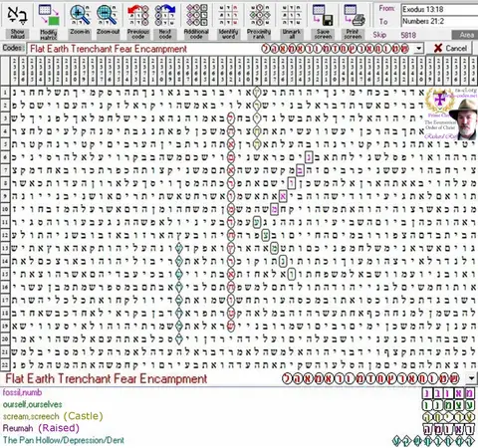478x448 pixels.
Task: Click the Unmark all icon
Action: 291,15
